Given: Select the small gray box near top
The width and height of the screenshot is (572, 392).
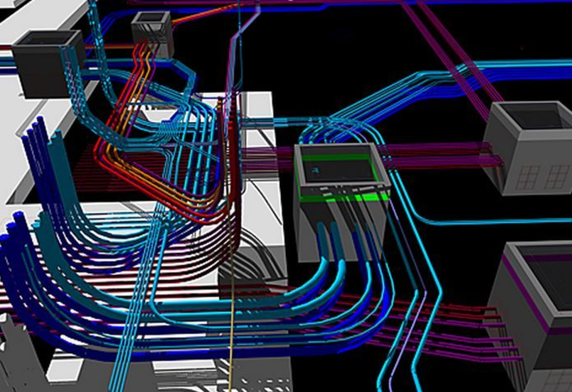Looking at the screenshot, I should [153, 34].
